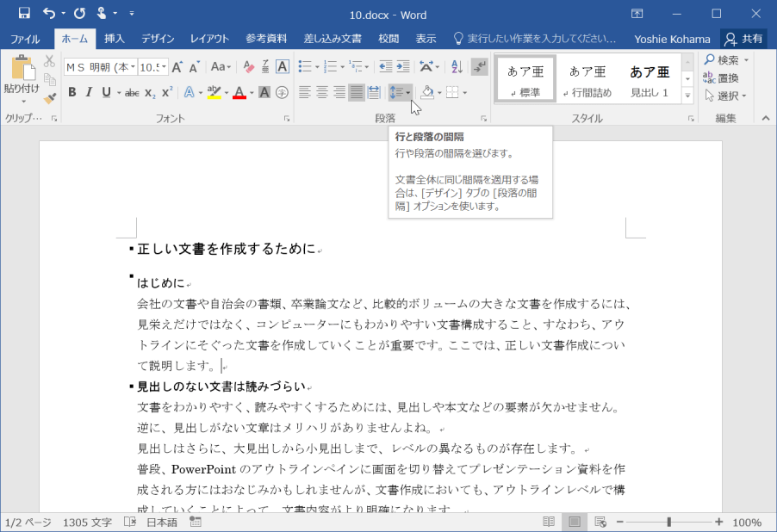This screenshot has width=777, height=532.
Task: Apply yellow text highlight color
Action: [x=214, y=93]
